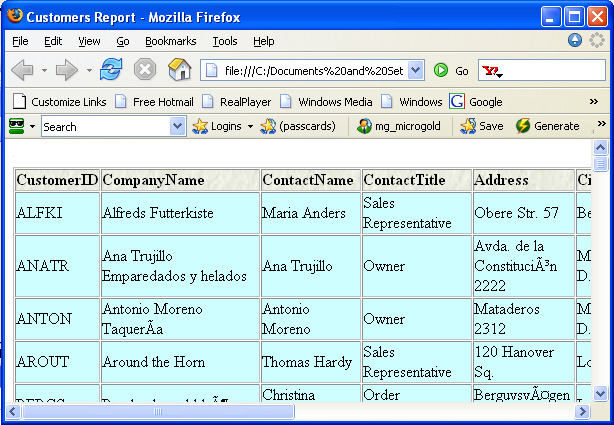The height and width of the screenshot is (425, 614).
Task: Reload the page with Refresh icon
Action: tap(111, 70)
